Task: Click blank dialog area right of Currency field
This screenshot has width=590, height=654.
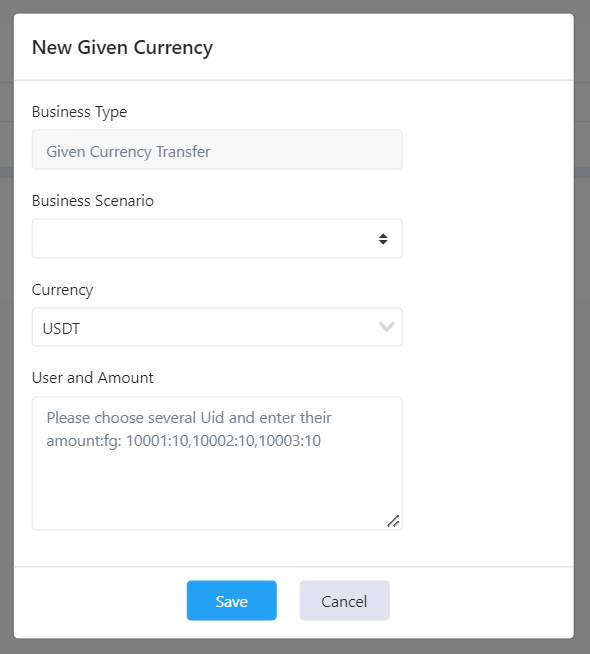Action: tap(487, 327)
